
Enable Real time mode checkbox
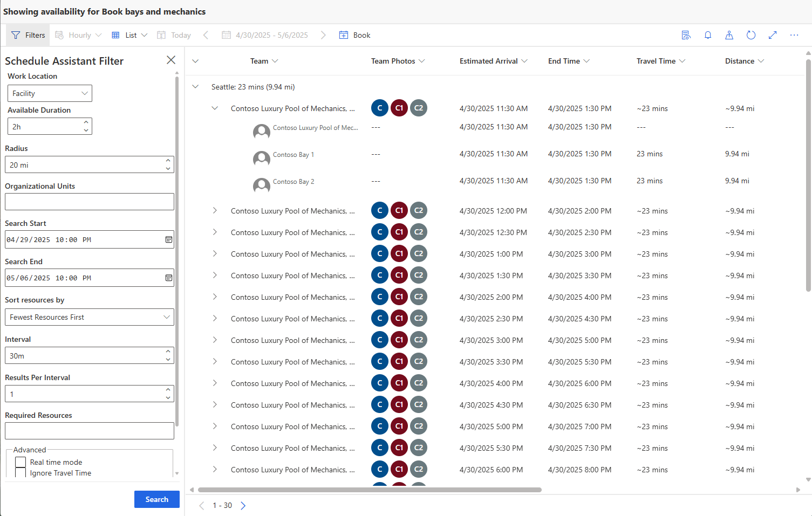[x=21, y=462]
